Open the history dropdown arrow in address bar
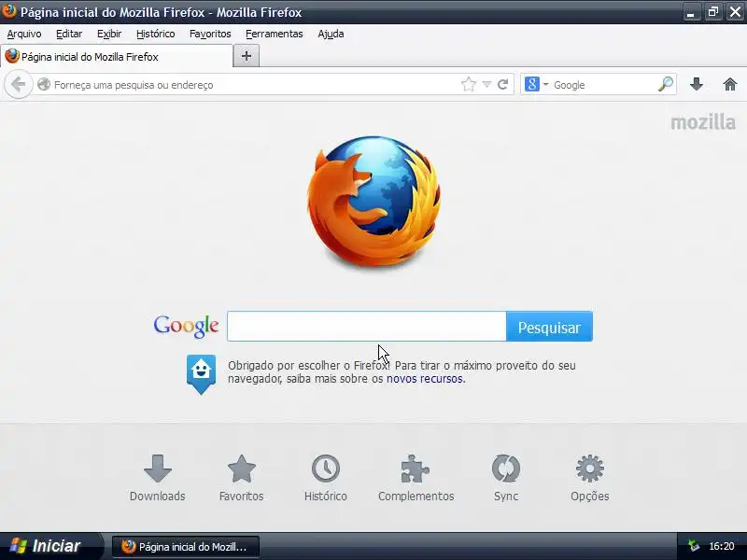This screenshot has height=560, width=747. pyautogui.click(x=486, y=84)
